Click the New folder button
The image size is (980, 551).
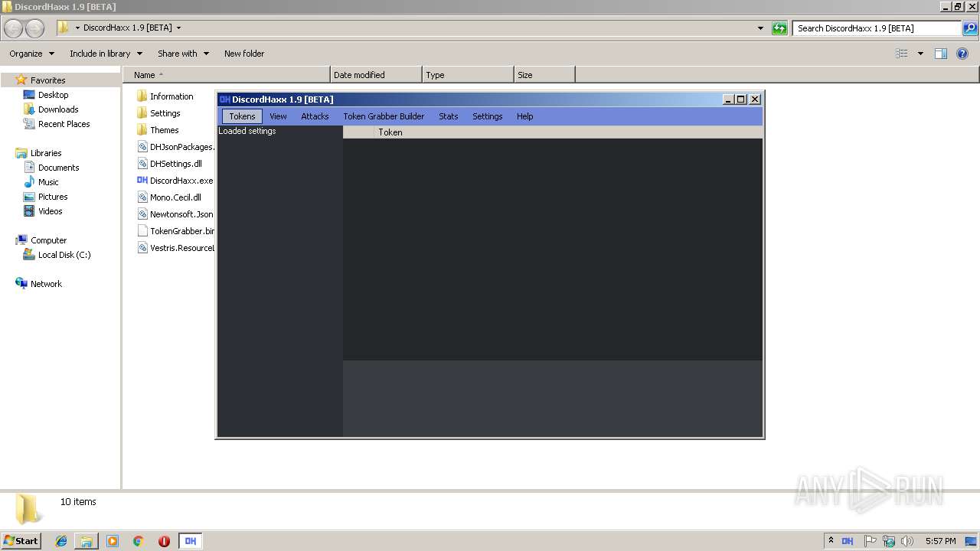click(x=244, y=54)
